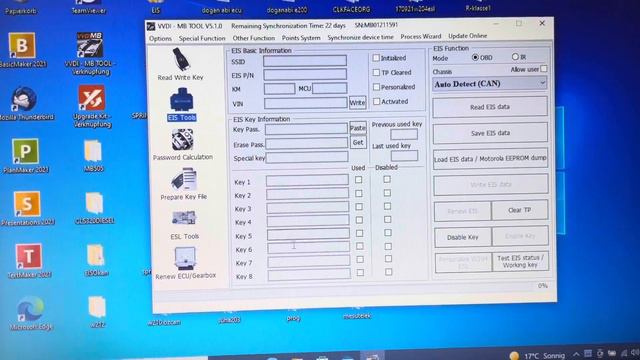This screenshot has width=640, height=360.
Task: Open the Options menu
Action: coord(160,39)
